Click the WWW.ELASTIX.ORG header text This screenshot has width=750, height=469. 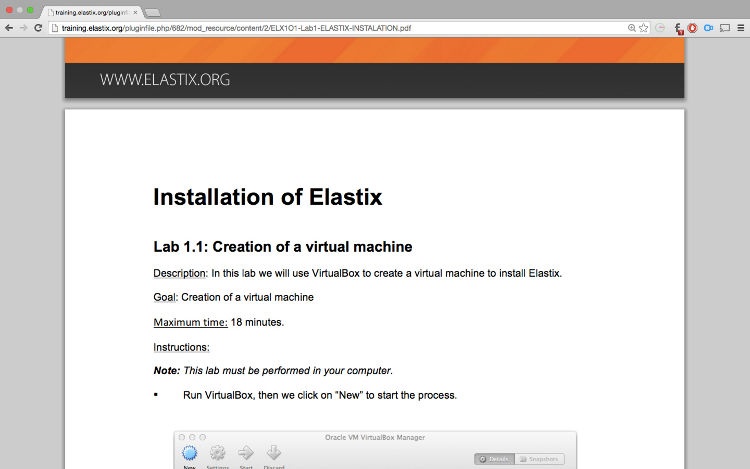point(164,79)
